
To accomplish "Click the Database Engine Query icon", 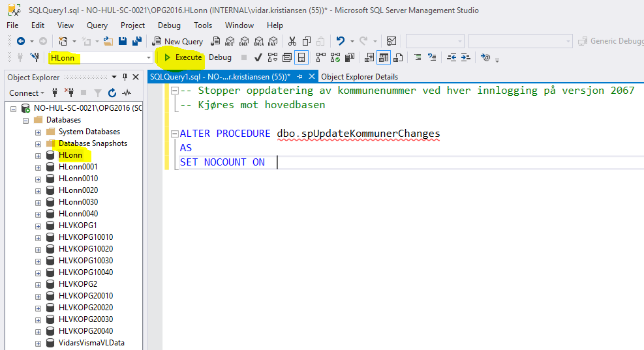I will [x=215, y=41].
